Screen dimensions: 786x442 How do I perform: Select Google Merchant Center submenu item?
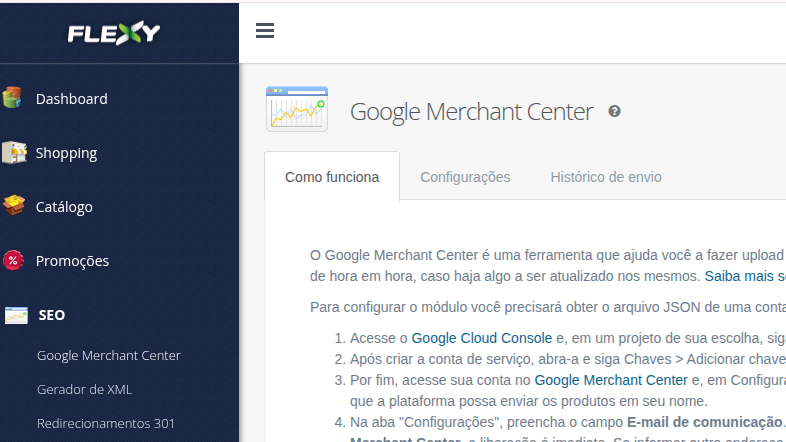point(109,355)
